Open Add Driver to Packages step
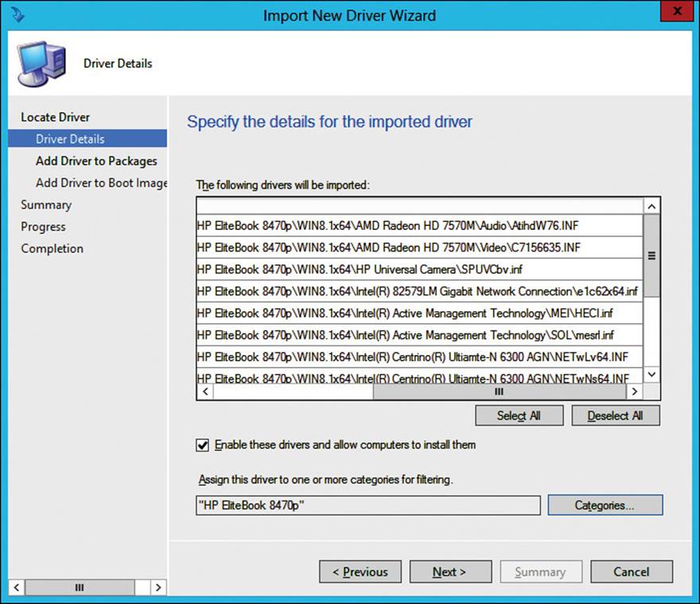 click(x=96, y=161)
